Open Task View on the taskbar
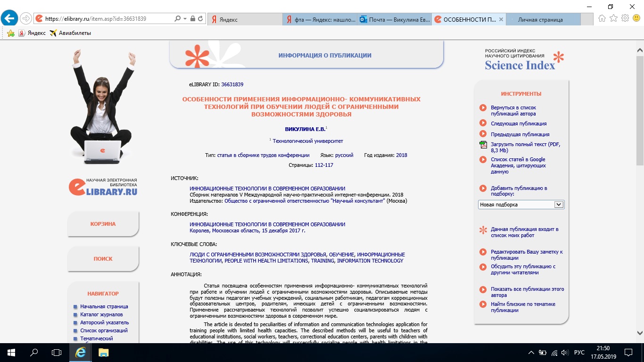The width and height of the screenshot is (644, 362). [x=56, y=352]
